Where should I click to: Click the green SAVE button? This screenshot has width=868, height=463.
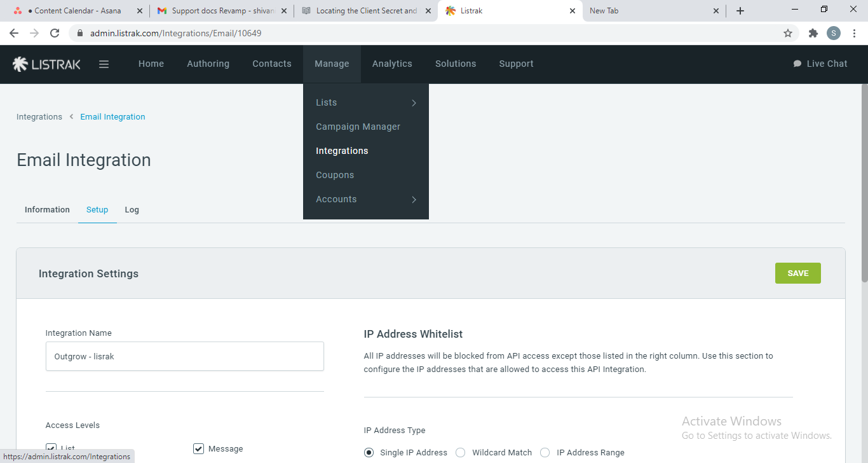(797, 273)
